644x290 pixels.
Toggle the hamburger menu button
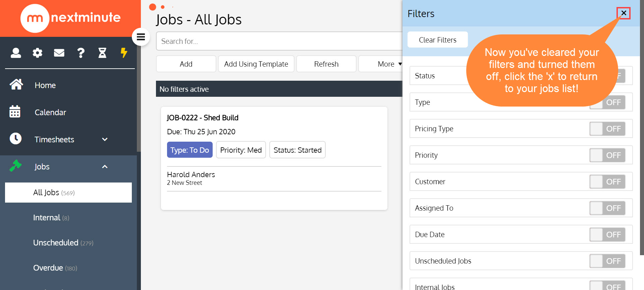click(141, 37)
